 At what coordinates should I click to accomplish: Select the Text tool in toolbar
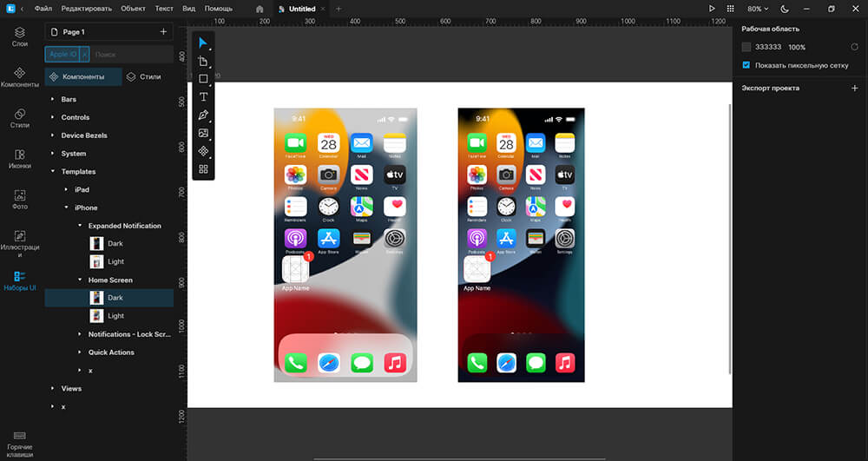point(203,96)
